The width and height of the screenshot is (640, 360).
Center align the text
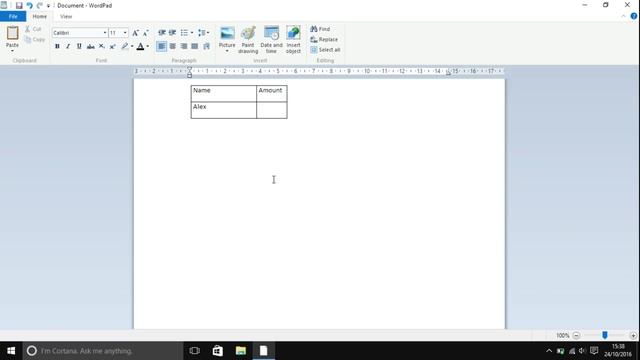coord(173,47)
